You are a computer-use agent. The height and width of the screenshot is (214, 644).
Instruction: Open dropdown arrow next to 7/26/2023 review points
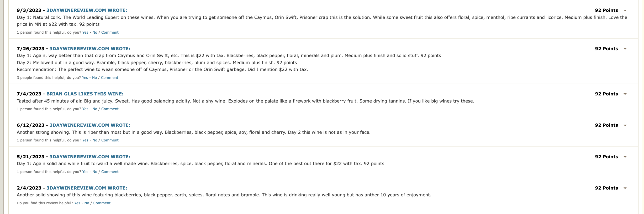(625, 49)
